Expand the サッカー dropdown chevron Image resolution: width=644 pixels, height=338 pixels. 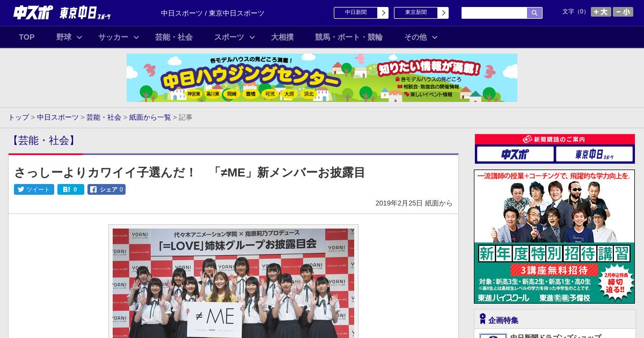pyautogui.click(x=136, y=37)
